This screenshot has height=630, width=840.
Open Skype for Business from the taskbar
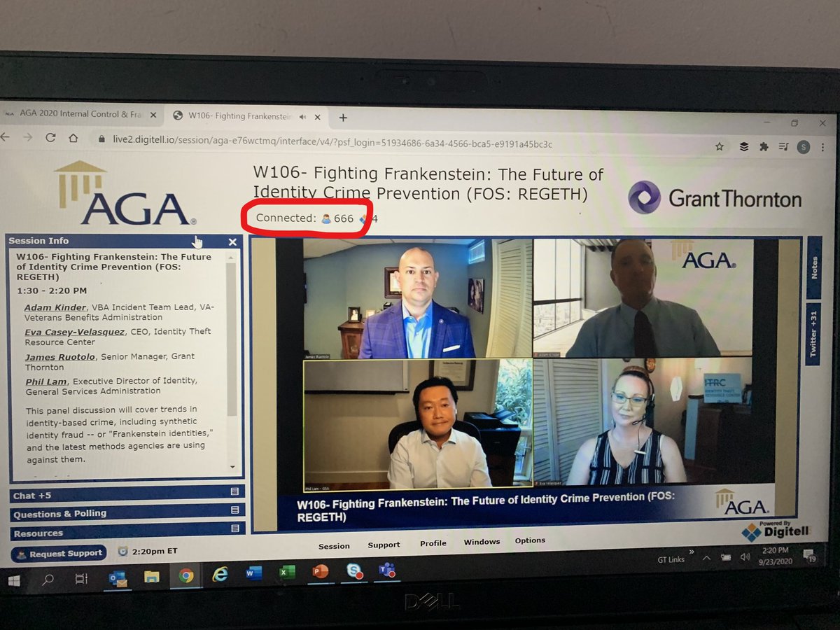pos(354,570)
